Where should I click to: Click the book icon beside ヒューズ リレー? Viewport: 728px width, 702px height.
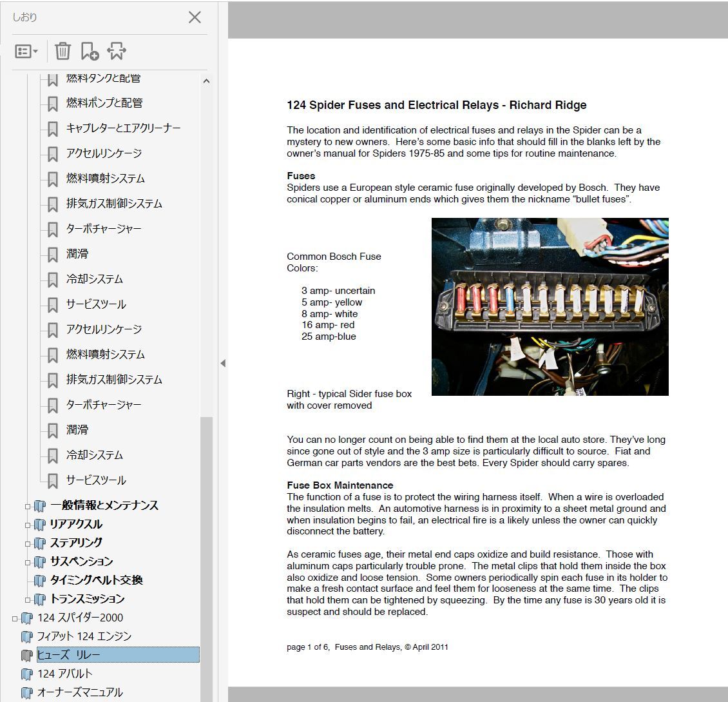click(x=28, y=656)
